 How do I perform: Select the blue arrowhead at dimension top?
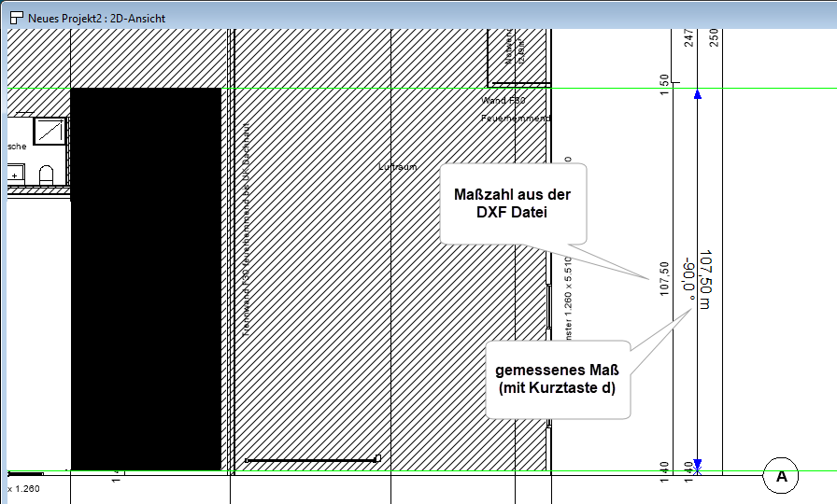(x=698, y=94)
